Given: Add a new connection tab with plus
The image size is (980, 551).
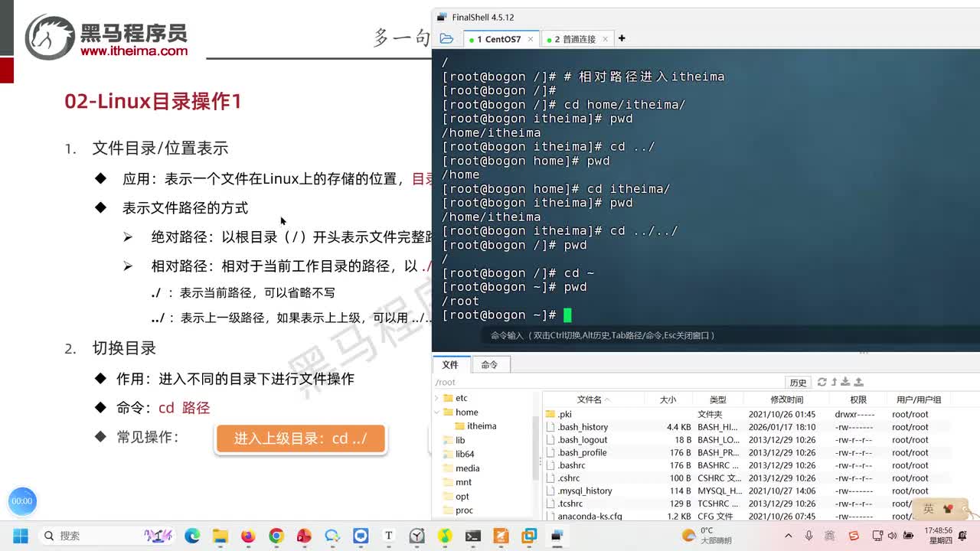Looking at the screenshot, I should (x=622, y=38).
